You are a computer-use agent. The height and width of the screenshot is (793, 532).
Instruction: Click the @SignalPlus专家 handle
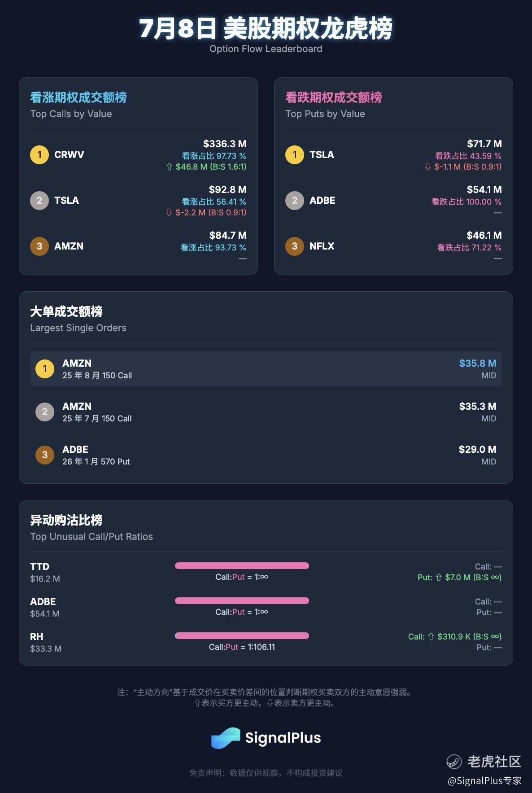click(x=484, y=781)
